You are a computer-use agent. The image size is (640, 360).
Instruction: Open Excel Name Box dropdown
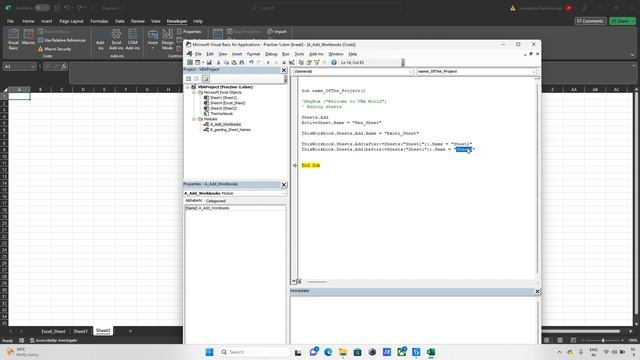(x=33, y=67)
